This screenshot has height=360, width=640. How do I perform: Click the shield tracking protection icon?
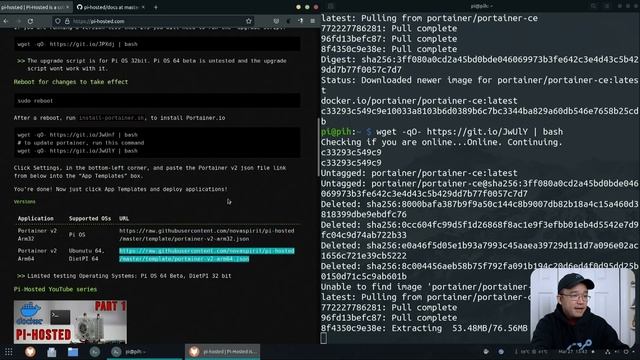click(x=58, y=21)
